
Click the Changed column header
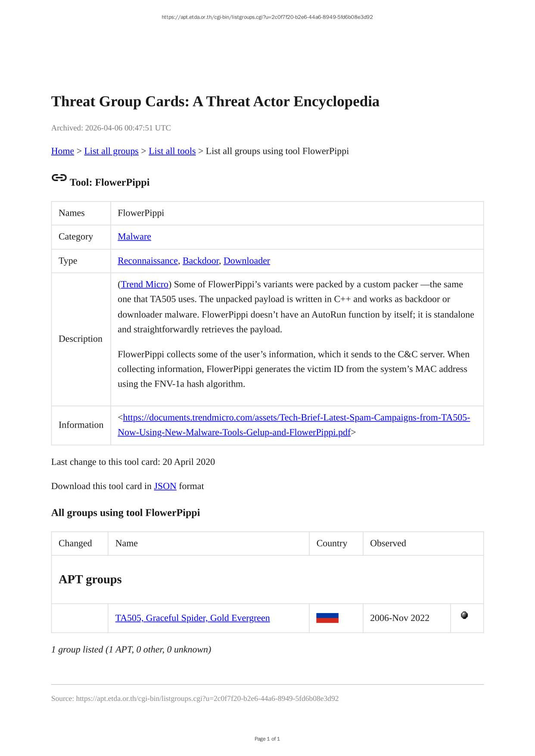coord(75,543)
